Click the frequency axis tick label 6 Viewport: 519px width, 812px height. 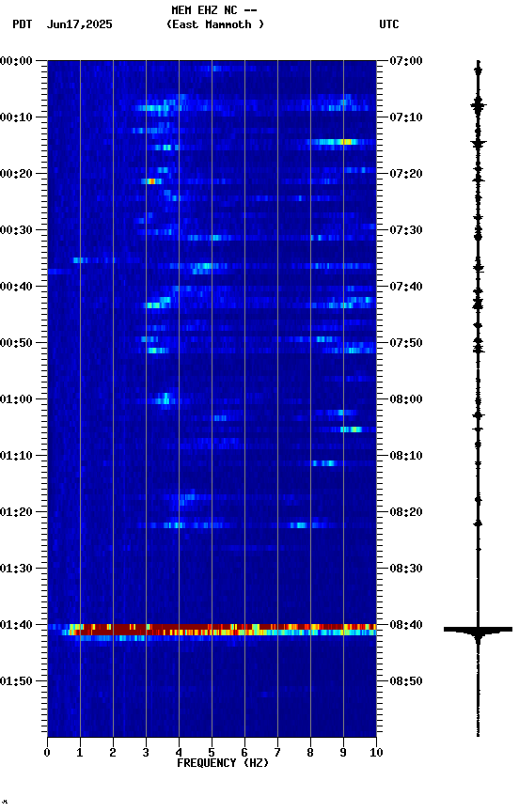pyautogui.click(x=244, y=753)
